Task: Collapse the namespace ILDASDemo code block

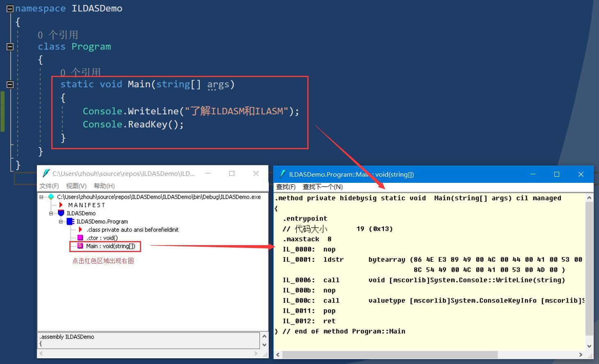Action: [10, 9]
